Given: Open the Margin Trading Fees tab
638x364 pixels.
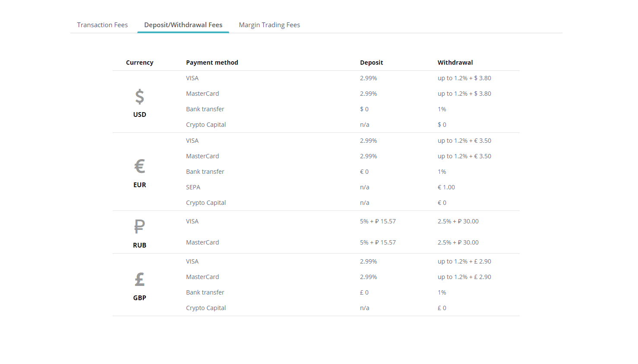Looking at the screenshot, I should pyautogui.click(x=269, y=25).
